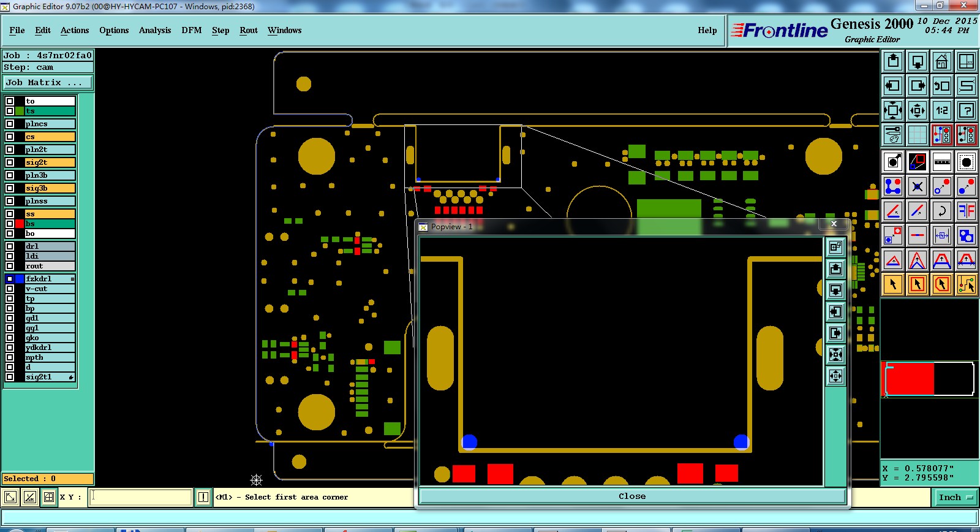Select the ruler measurement tool
980x532 pixels.
(x=942, y=162)
